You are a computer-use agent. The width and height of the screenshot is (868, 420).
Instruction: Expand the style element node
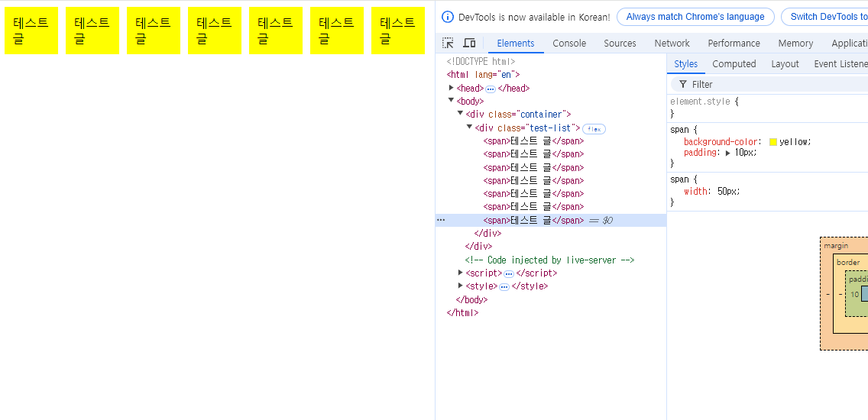(461, 286)
